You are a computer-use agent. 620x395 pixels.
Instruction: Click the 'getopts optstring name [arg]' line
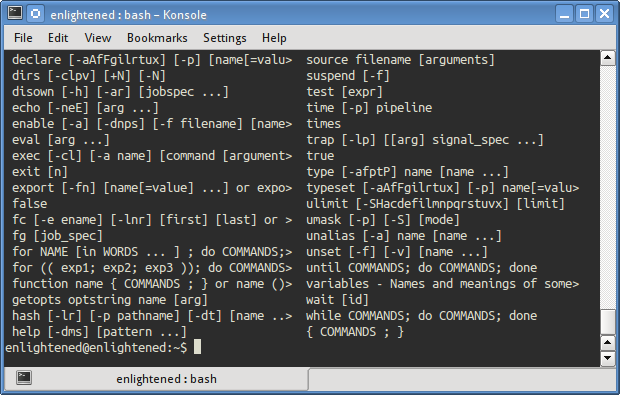click(x=110, y=300)
